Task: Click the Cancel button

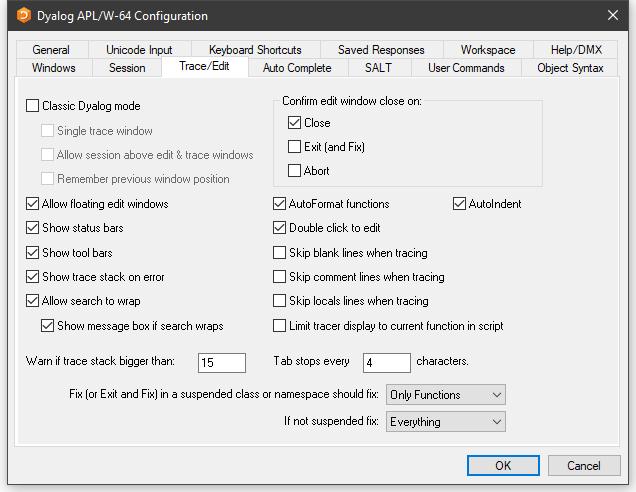Action: tap(583, 466)
